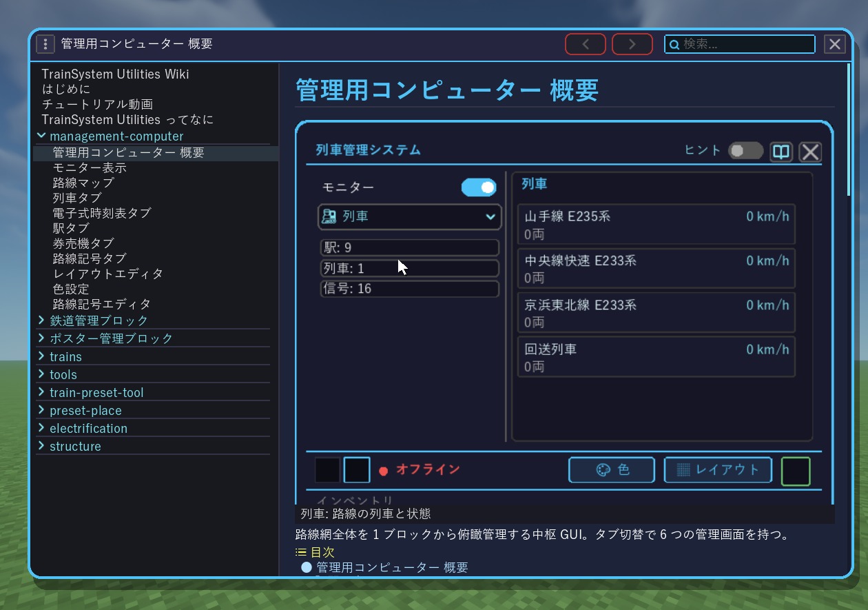The image size is (868, 610).
Task: Toggle the ヒント switch
Action: (746, 151)
